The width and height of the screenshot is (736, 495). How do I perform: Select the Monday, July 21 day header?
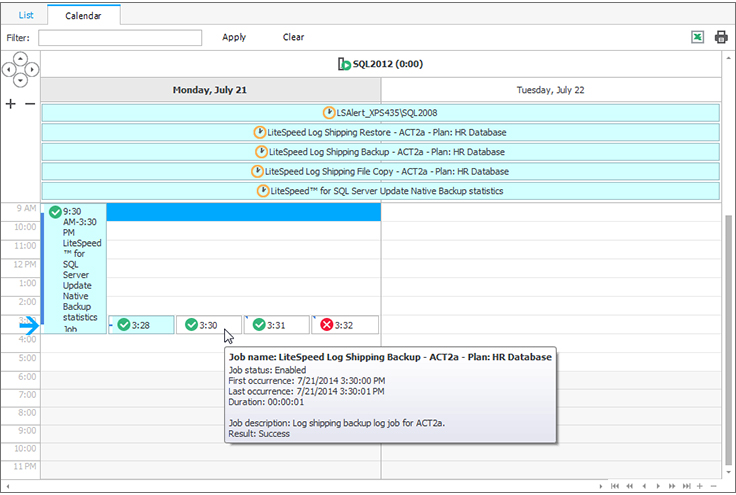click(210, 90)
